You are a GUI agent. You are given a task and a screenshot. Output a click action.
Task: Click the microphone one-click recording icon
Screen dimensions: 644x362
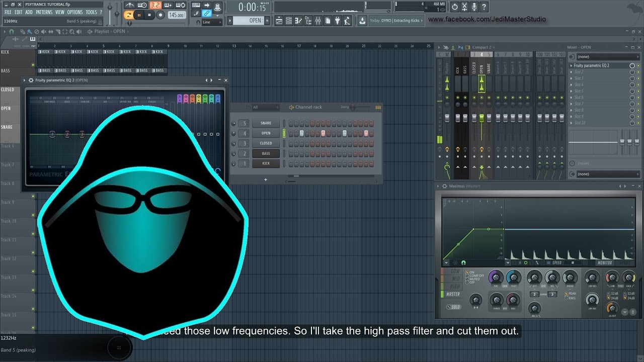(474, 7)
